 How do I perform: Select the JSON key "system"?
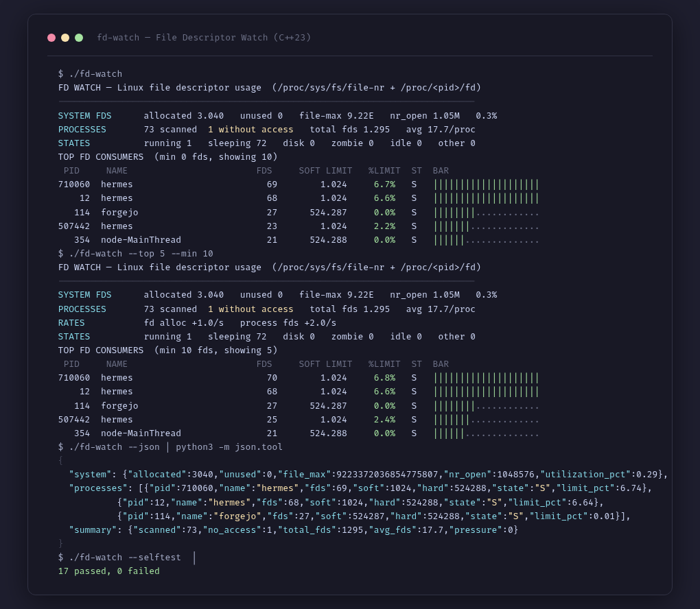pyautogui.click(x=90, y=475)
